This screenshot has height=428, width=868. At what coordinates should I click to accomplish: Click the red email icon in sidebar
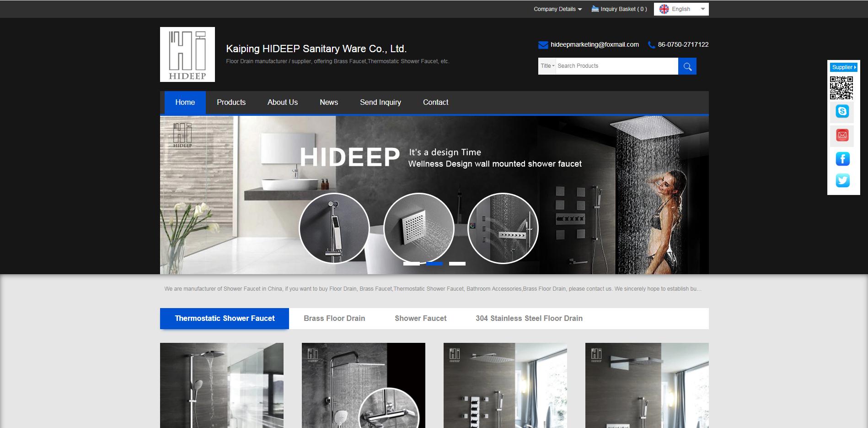[842, 135]
